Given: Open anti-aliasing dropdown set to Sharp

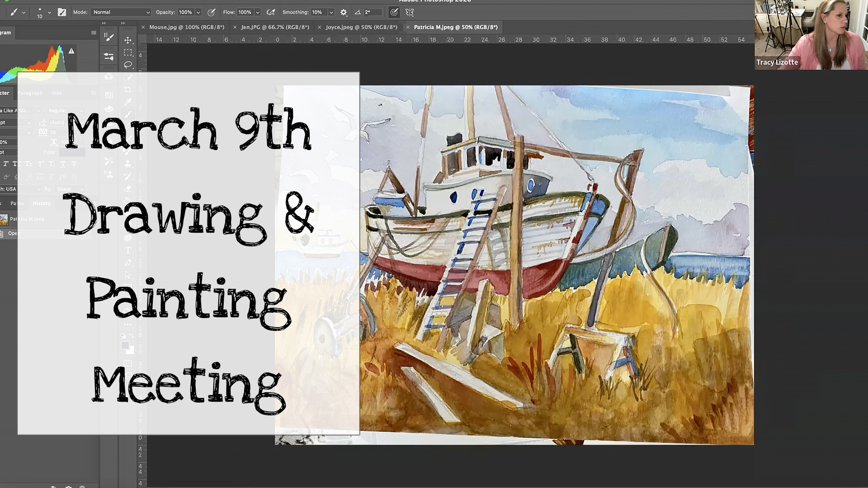Looking at the screenshot, I should pyautogui.click(x=70, y=189).
